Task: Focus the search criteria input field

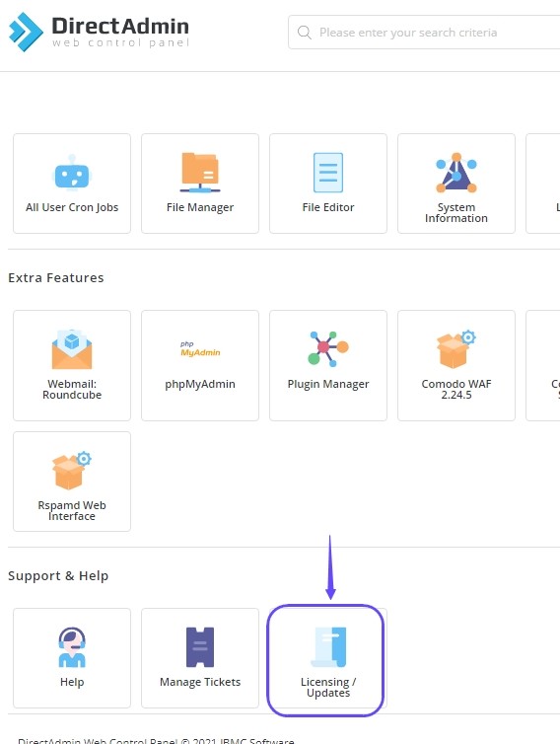Action: click(x=424, y=33)
